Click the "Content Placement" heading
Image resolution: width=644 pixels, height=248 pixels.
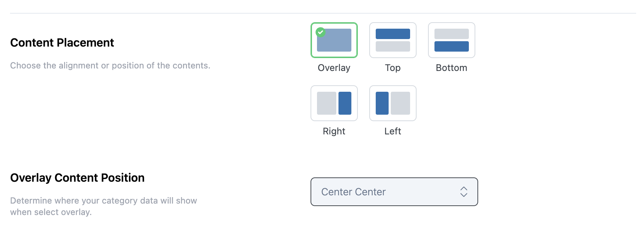[x=62, y=43]
